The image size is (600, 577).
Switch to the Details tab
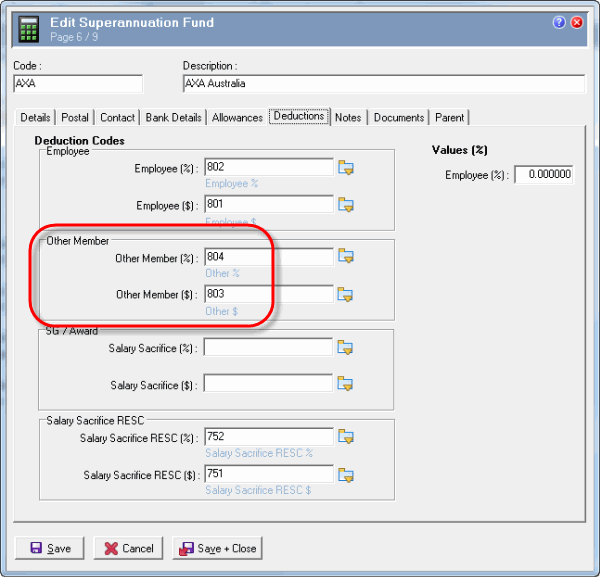pos(35,117)
